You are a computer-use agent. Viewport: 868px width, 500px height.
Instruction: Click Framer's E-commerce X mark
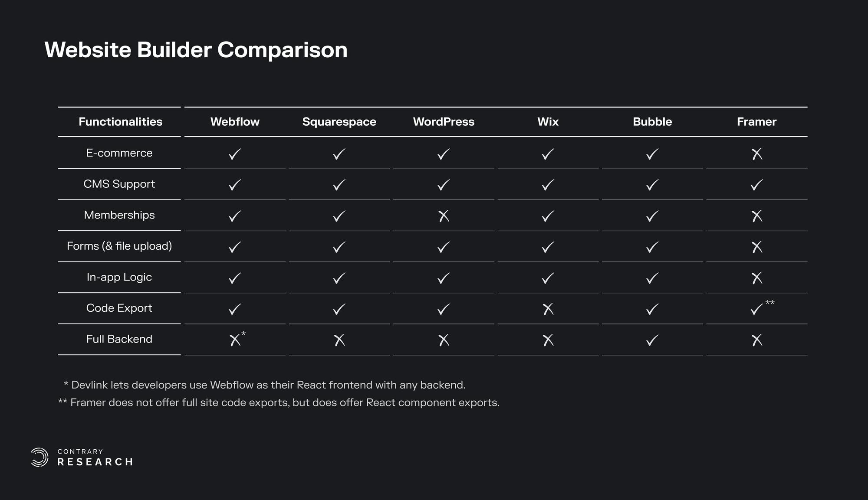click(x=756, y=154)
